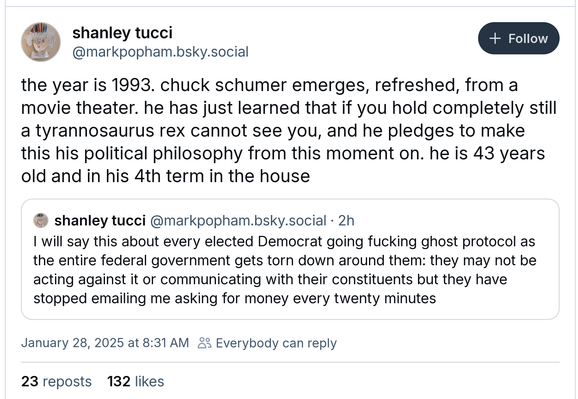Image resolution: width=578 pixels, height=399 pixels.
Task: Click the small avatar in quoted post
Action: 41,221
